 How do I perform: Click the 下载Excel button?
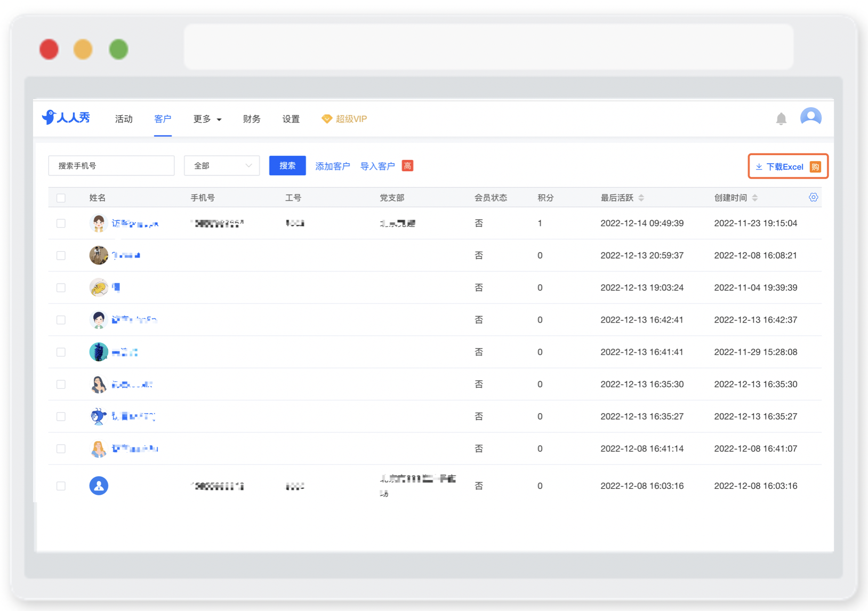coord(788,166)
